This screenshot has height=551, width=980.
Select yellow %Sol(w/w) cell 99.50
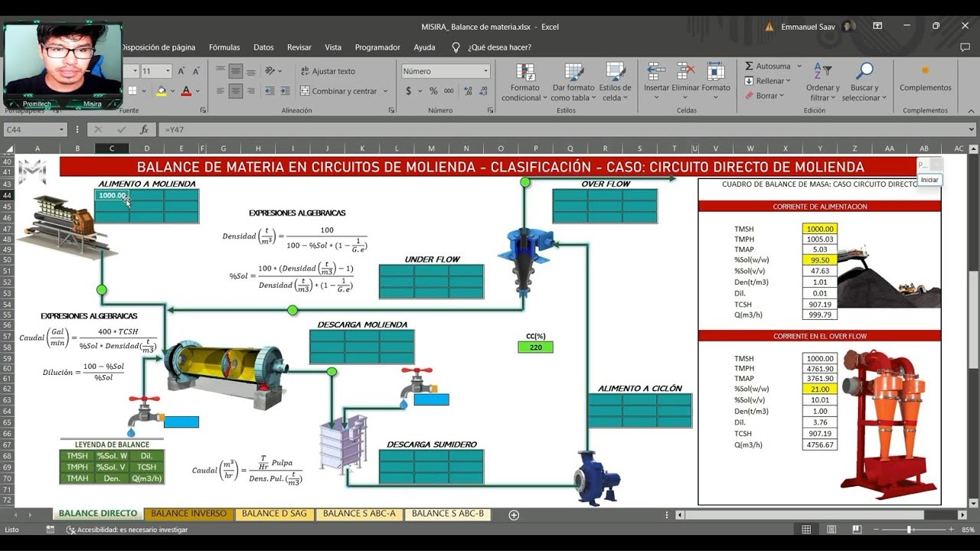point(820,260)
